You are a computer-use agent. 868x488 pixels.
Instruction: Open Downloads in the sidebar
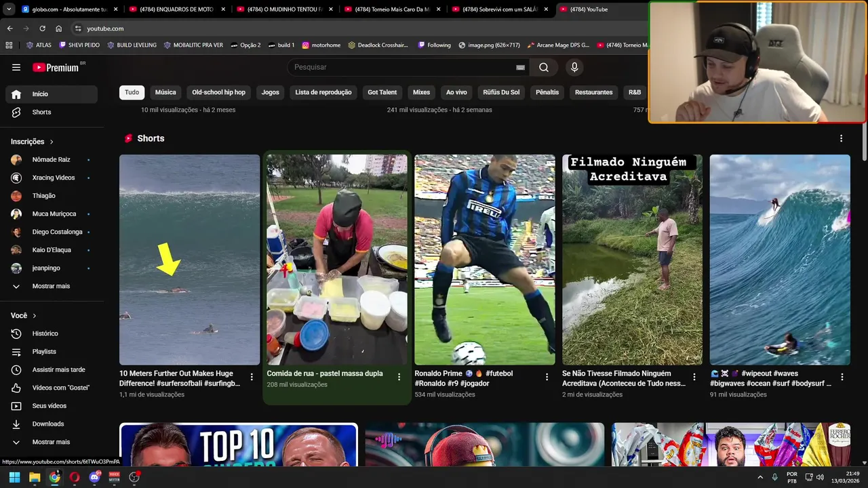coord(52,424)
